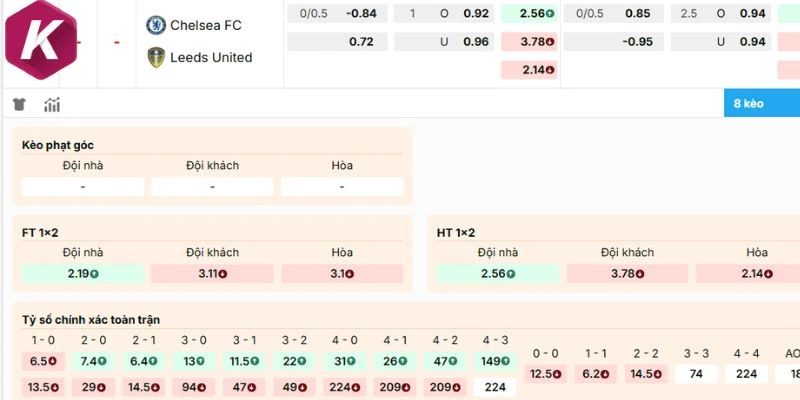
Task: Open the bar chart statistics icon
Action: pos(52,105)
